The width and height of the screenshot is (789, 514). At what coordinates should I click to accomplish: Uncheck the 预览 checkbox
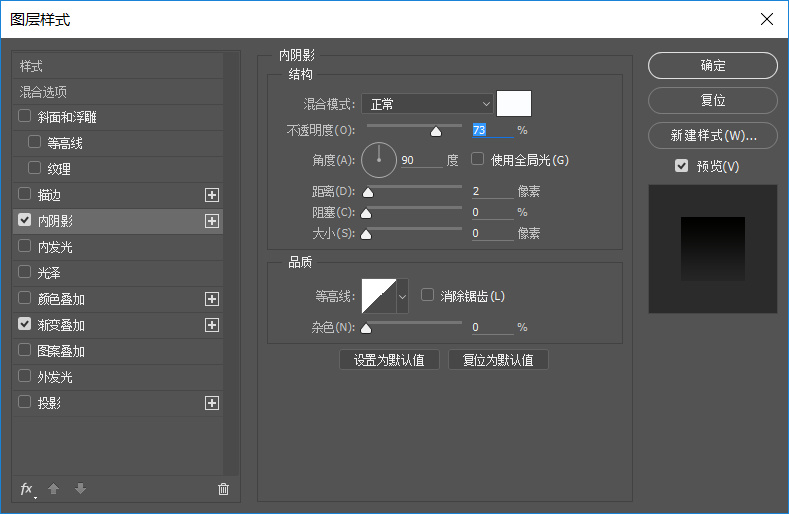click(x=682, y=166)
